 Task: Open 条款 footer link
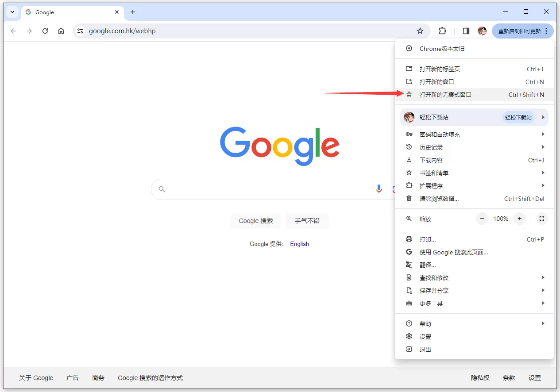[509, 378]
